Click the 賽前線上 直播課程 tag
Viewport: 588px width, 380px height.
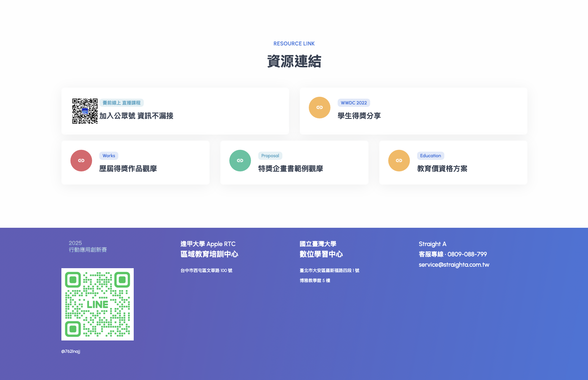121,103
